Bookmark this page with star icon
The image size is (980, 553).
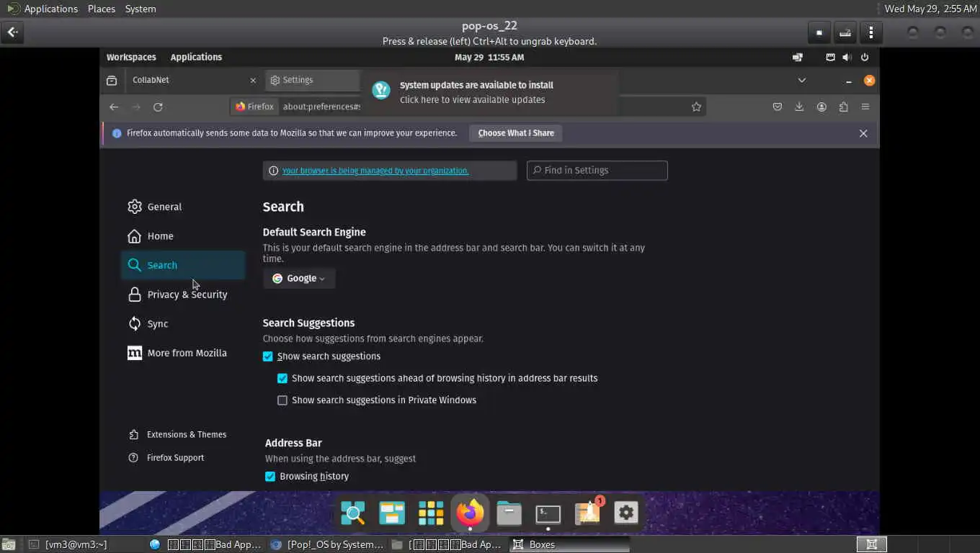point(696,107)
